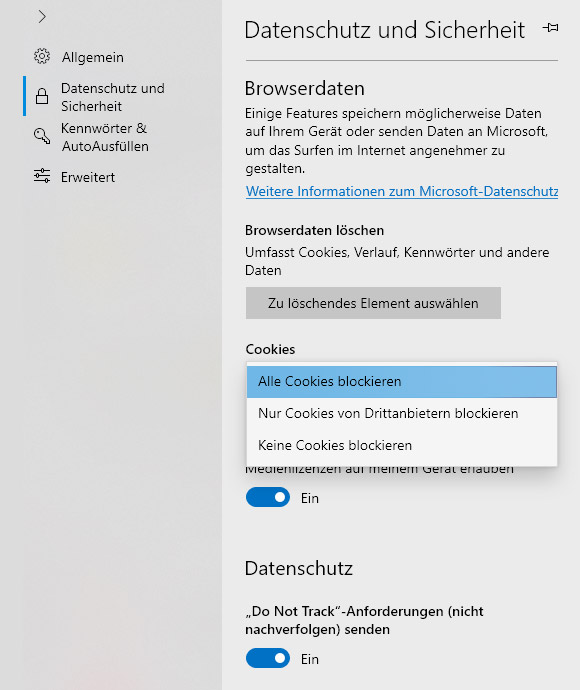
Task: Click the key icon for Kennwörter
Action: tap(42, 136)
